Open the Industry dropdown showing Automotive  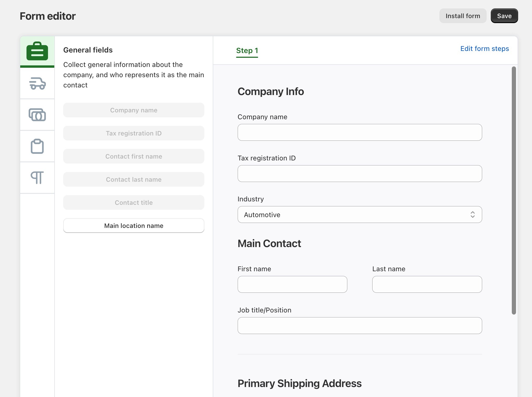pyautogui.click(x=360, y=215)
